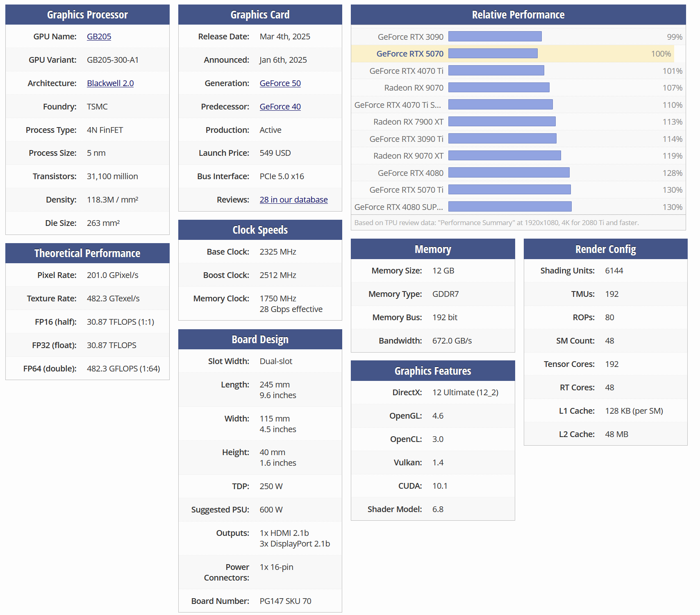Click the Boost Clock value 2512 MHz
700x615 pixels.
click(278, 275)
